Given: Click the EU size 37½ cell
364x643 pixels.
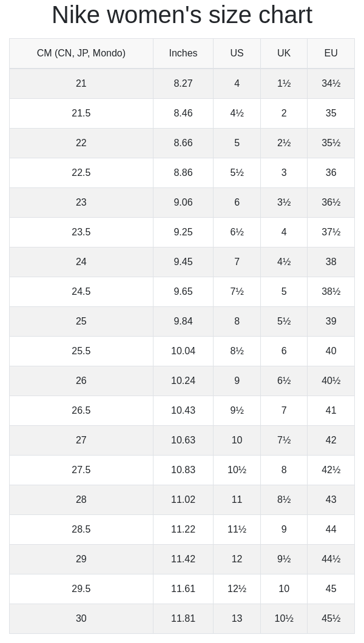Looking at the screenshot, I should tap(331, 232).
